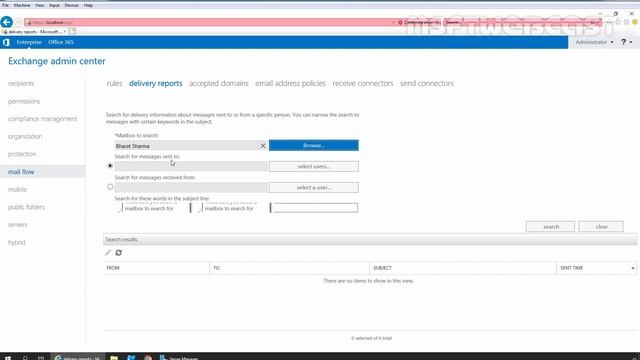Click the 'select users...' button

pyautogui.click(x=313, y=167)
